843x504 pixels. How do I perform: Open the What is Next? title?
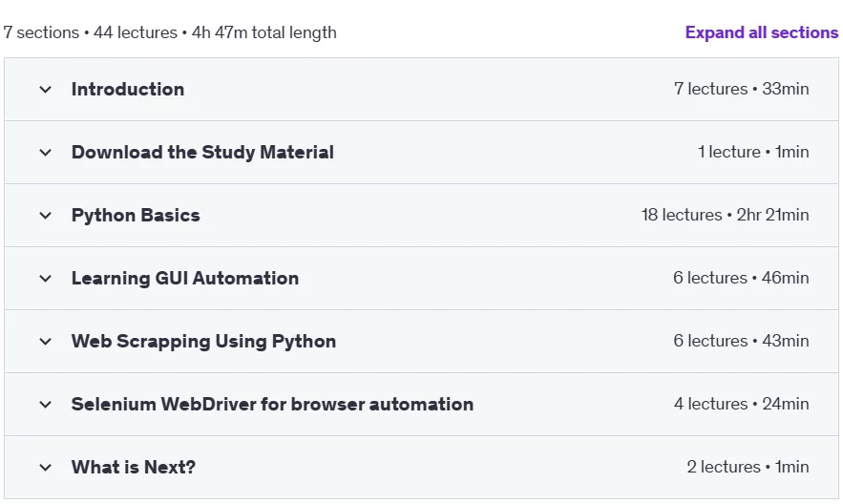(134, 467)
